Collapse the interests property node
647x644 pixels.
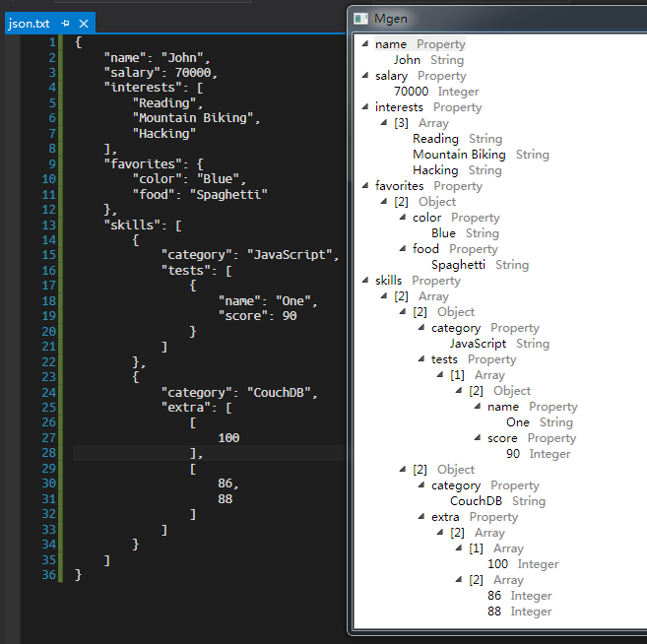point(366,107)
